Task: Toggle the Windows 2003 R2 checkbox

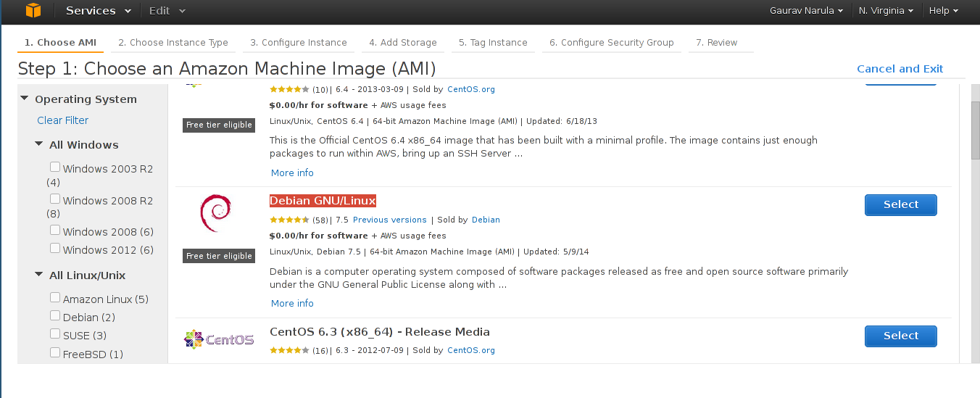Action: (55, 167)
